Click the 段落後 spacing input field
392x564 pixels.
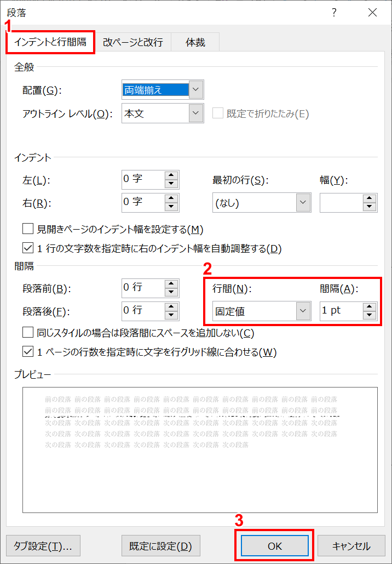[144, 311]
